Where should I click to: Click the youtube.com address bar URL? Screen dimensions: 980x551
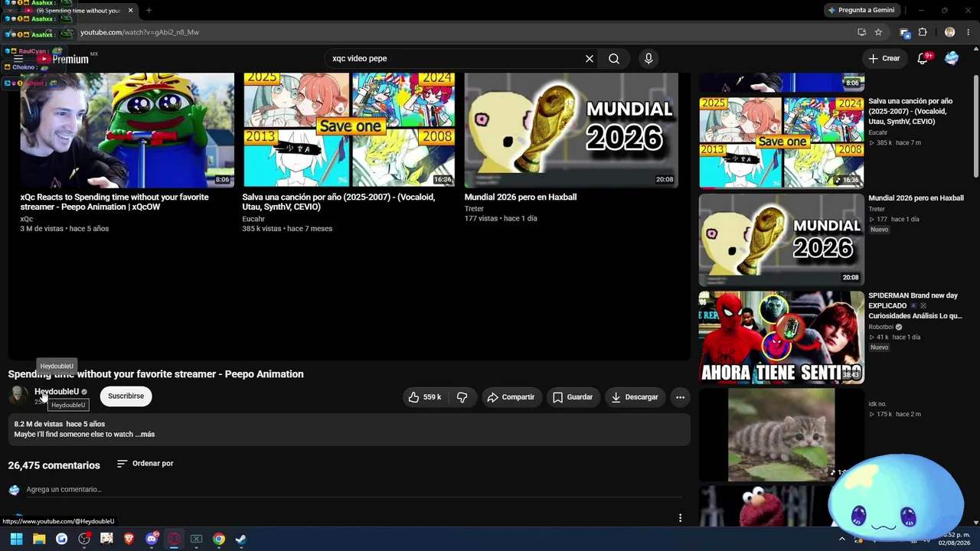[139, 32]
